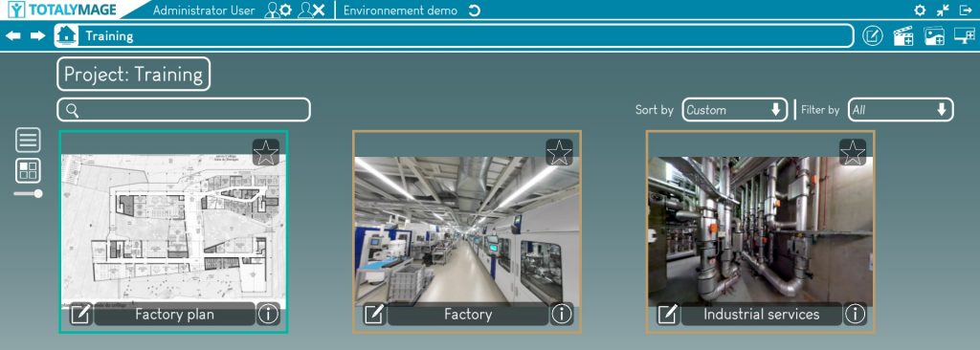Viewport: 980px width, 350px height.
Task: Click the Project: Training title
Action: 134,75
